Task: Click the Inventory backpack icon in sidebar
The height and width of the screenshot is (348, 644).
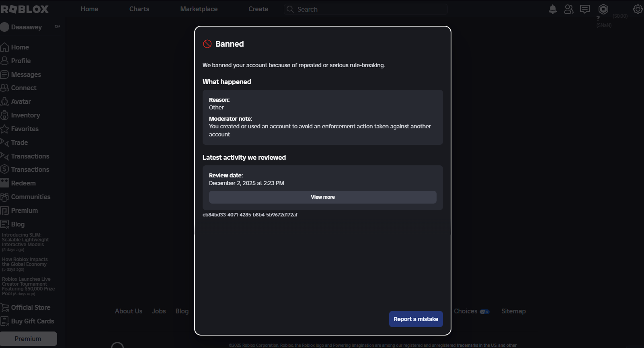Action: 4,115
